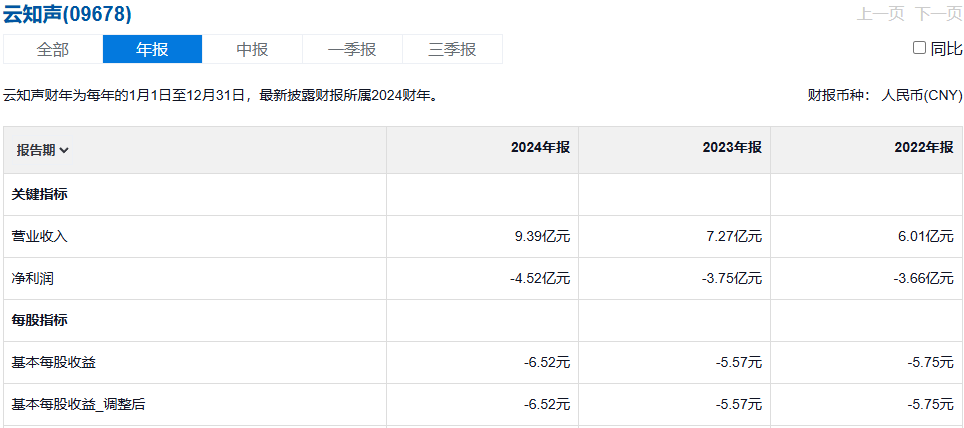
Task: Click the 云知声(09678) stock title
Action: pos(68,14)
